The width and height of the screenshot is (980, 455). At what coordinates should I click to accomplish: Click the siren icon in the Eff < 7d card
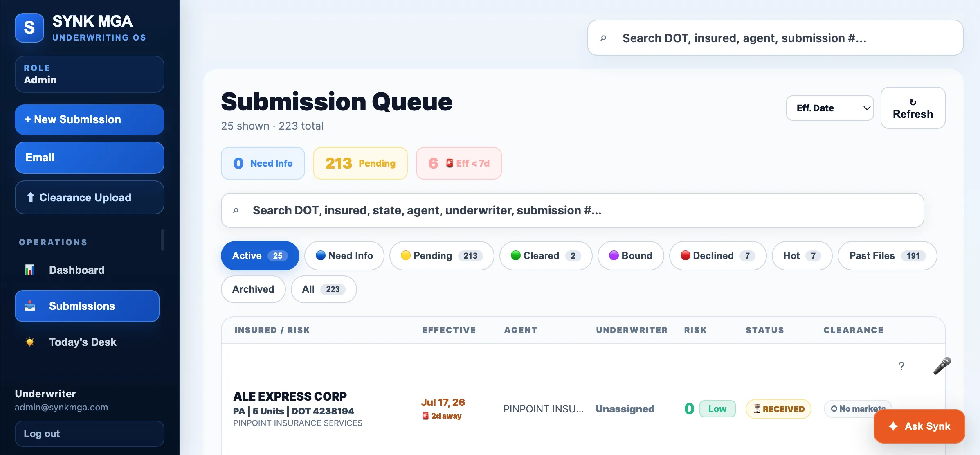(x=450, y=163)
